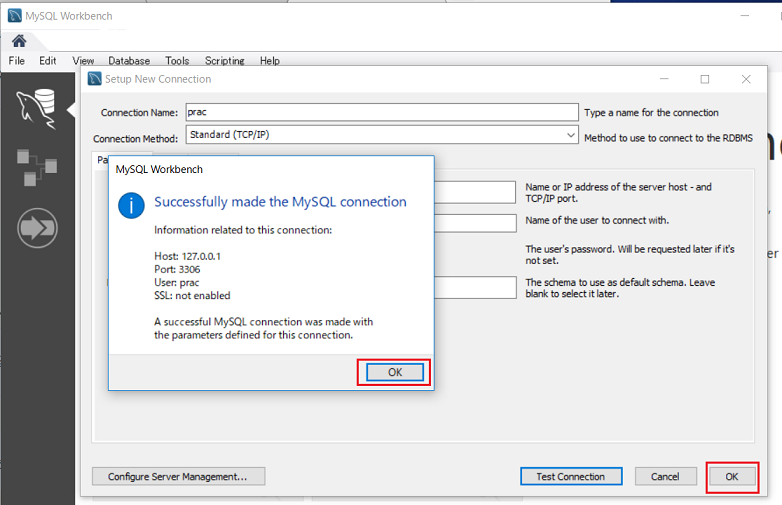Click 'Method to use to connect to the RDBMS' hint
This screenshot has height=505, width=782.
[668, 138]
